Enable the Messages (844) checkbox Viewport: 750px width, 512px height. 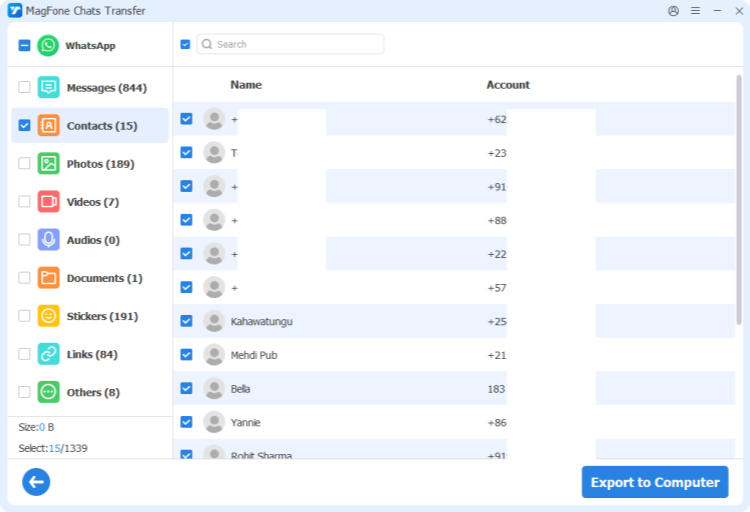(x=24, y=88)
